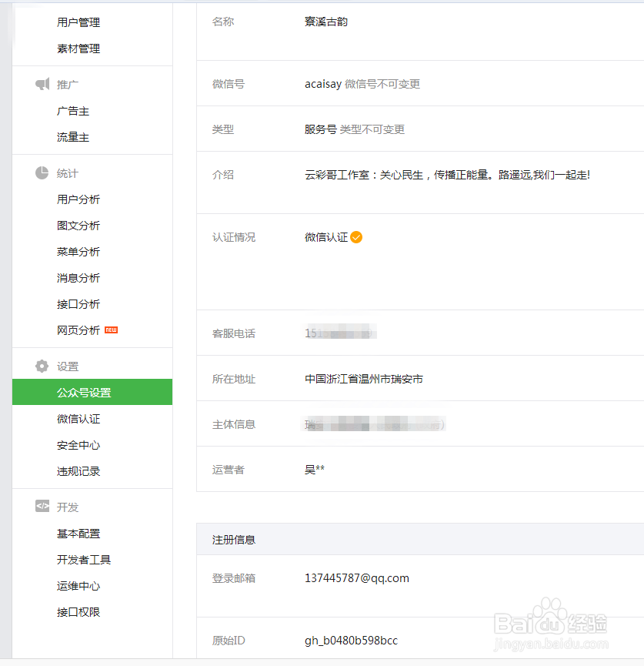Click the login email 137445787@qq.com
Image resolution: width=644 pixels, height=666 pixels.
point(358,577)
